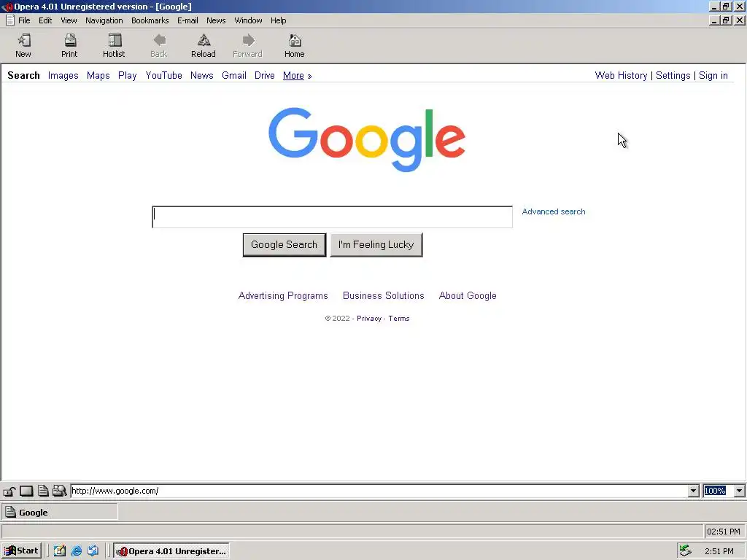
Task: Click Show Desktop icon in quick launch
Action: 60,551
